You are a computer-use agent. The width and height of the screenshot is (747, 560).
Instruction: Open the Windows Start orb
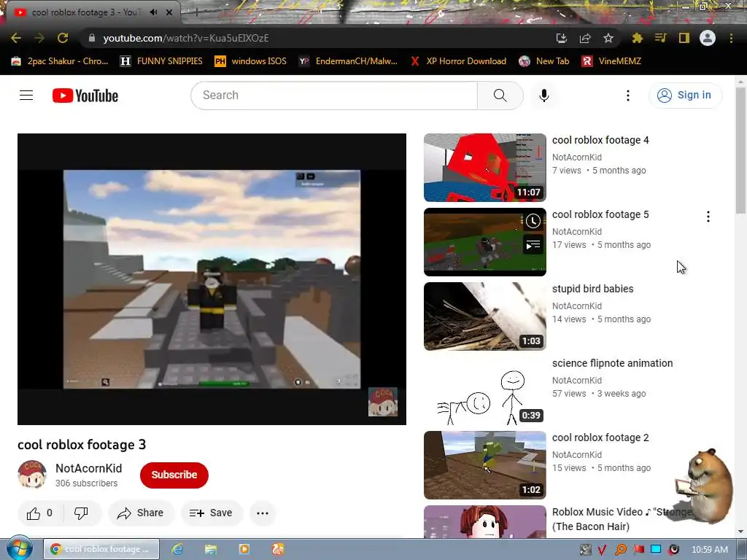point(20,548)
